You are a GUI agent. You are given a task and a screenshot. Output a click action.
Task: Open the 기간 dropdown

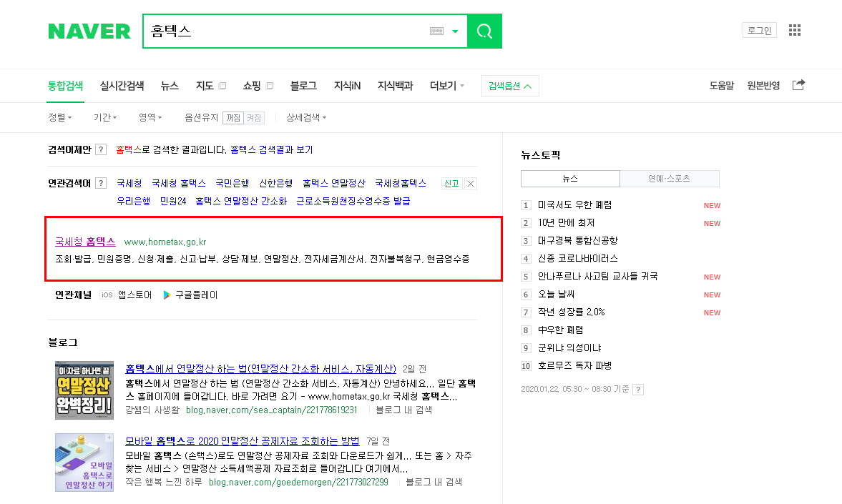[x=105, y=117]
